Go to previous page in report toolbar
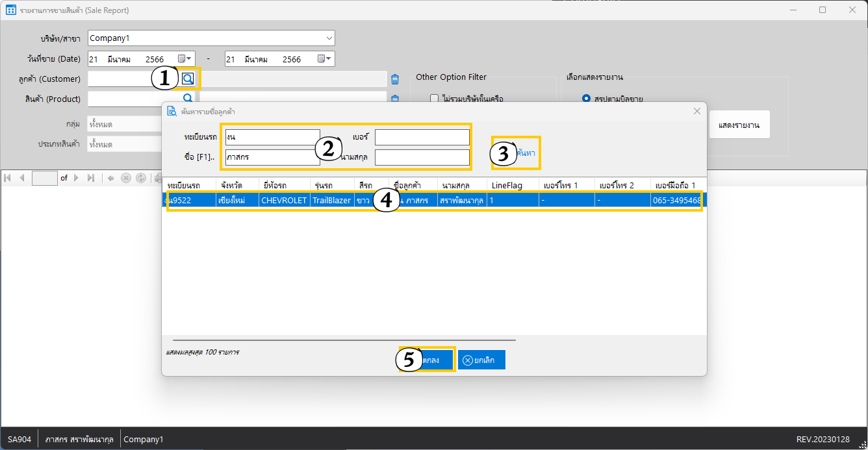This screenshot has width=868, height=450. [21, 178]
